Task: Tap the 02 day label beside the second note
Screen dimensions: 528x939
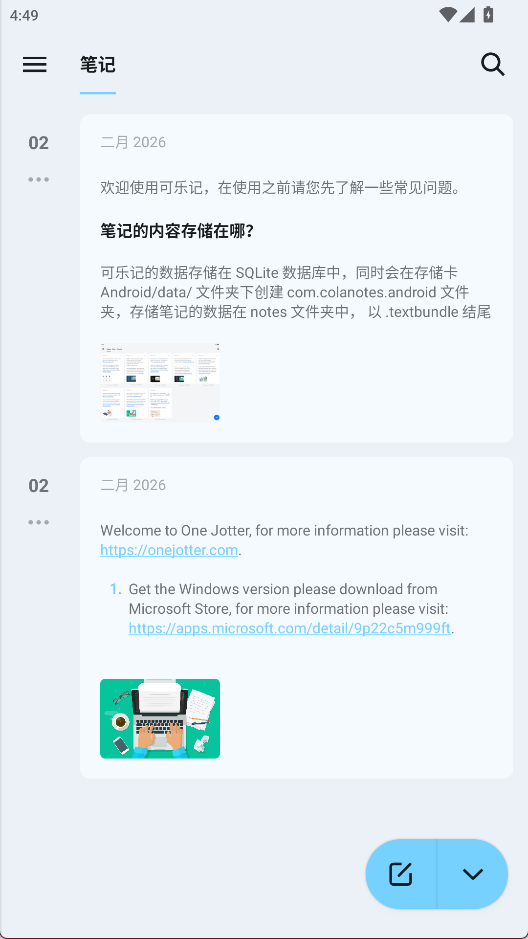Action: tap(38, 486)
